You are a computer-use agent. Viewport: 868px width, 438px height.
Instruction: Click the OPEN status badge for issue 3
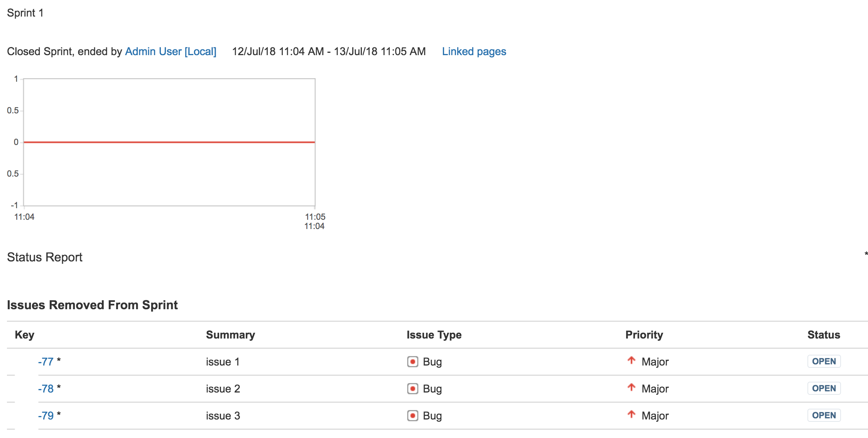pyautogui.click(x=824, y=415)
